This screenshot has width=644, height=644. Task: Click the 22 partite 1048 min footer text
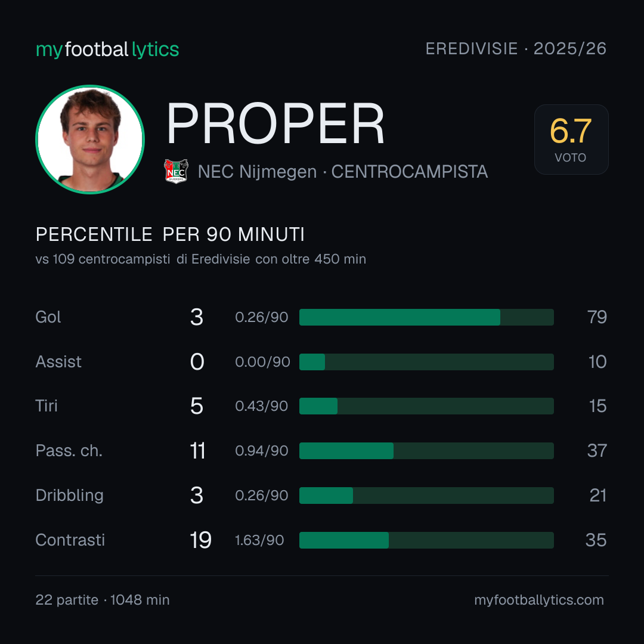(x=103, y=600)
